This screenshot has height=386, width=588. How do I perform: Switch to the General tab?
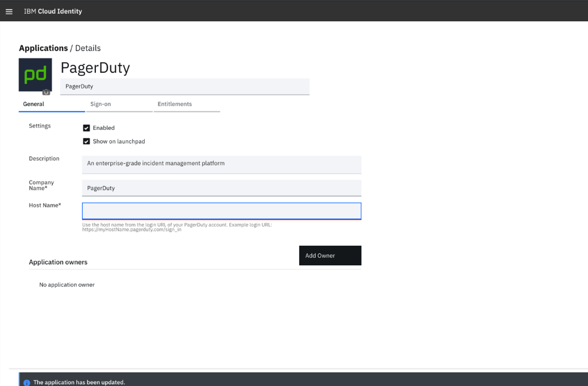[x=52, y=105]
